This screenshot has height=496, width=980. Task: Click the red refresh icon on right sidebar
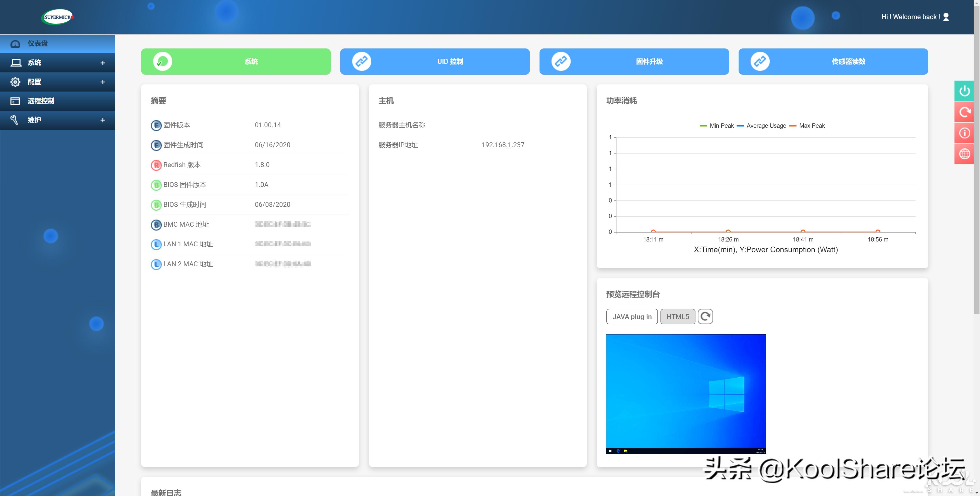tap(964, 112)
